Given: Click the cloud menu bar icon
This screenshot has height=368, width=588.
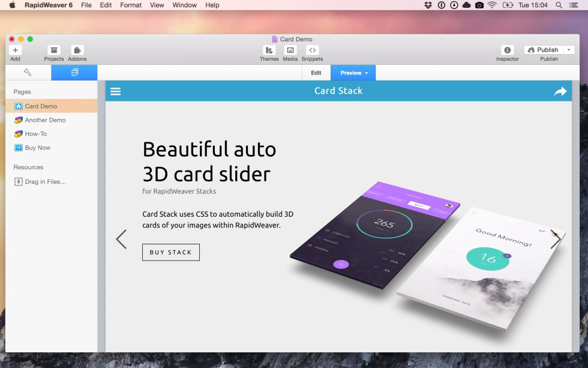Looking at the screenshot, I should pyautogui.click(x=467, y=5).
